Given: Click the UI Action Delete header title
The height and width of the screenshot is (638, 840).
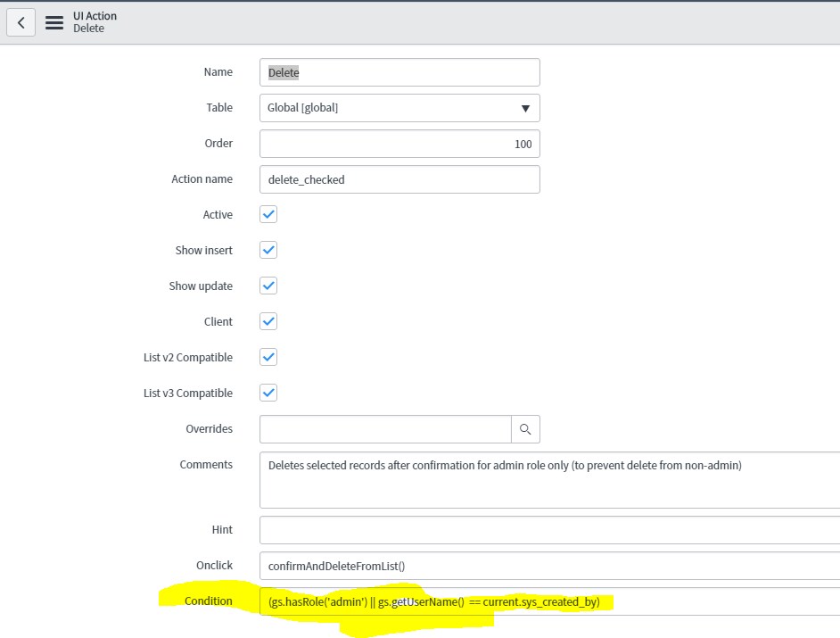Looking at the screenshot, I should click(x=95, y=22).
